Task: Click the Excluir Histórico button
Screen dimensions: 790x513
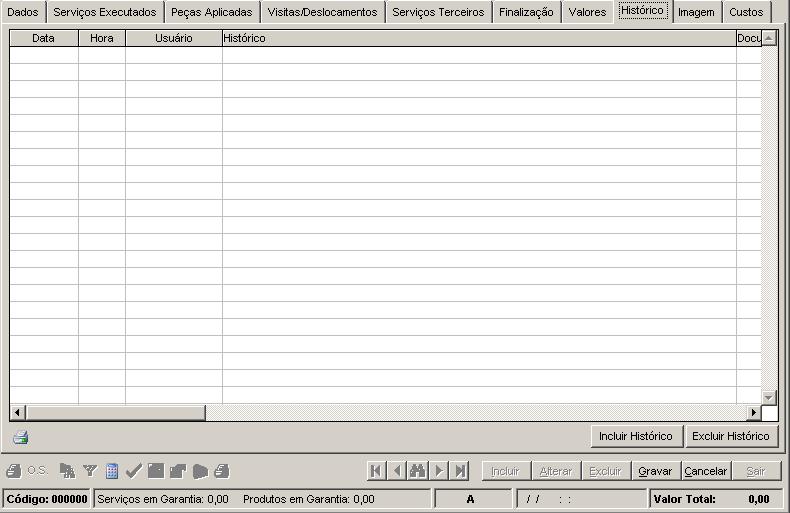Action: click(731, 436)
